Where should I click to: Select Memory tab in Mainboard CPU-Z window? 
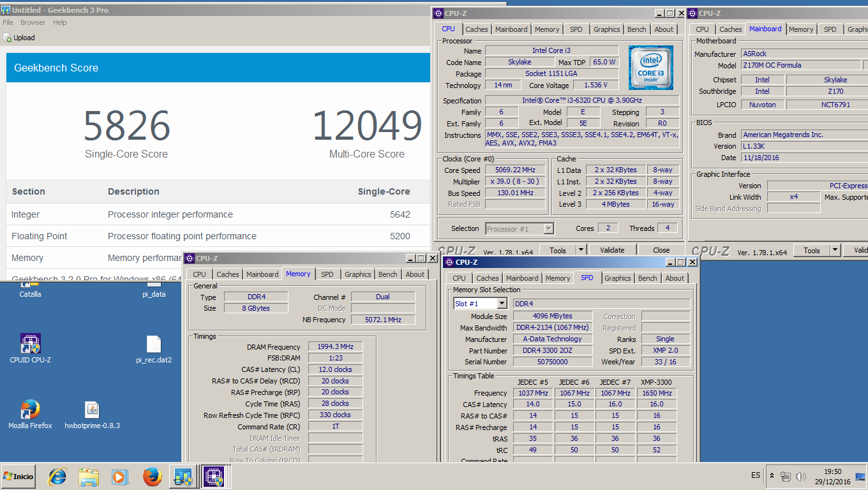click(801, 29)
